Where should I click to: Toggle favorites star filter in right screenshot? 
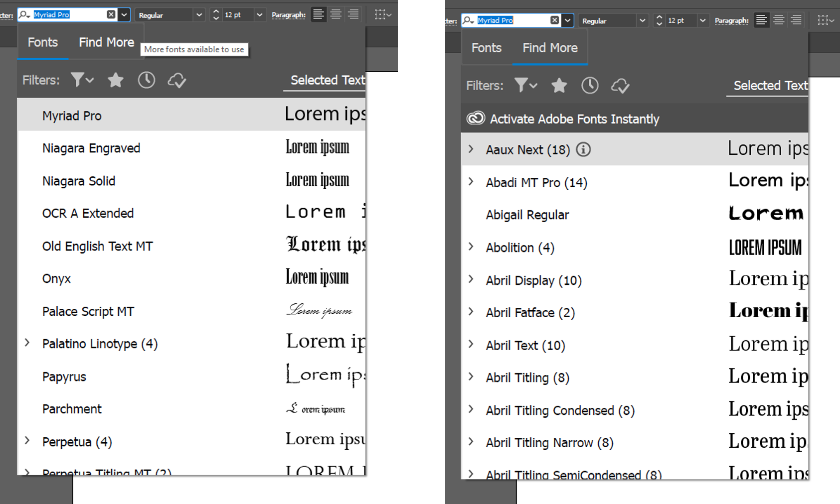point(559,85)
